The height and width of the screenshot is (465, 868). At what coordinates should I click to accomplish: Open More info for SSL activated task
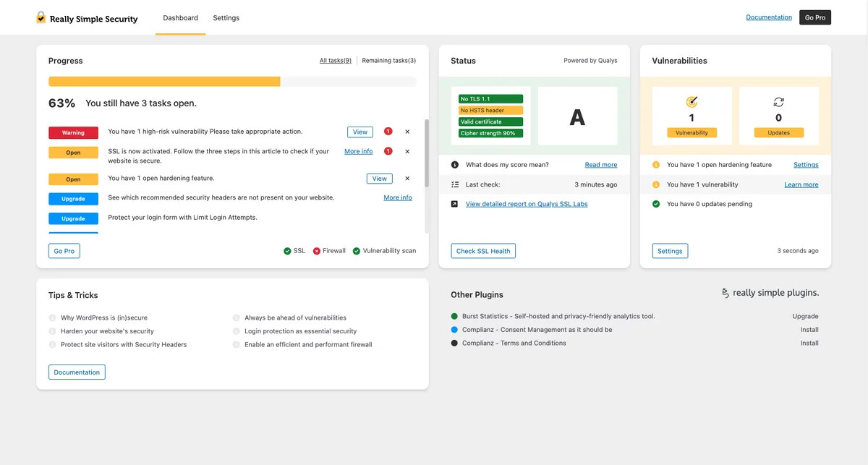(359, 151)
